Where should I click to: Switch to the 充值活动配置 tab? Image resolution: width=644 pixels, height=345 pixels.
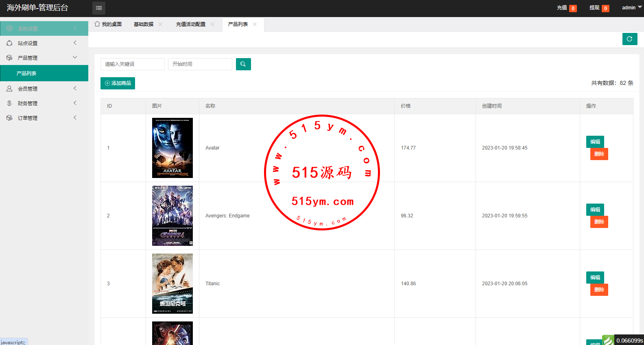[x=191, y=24]
